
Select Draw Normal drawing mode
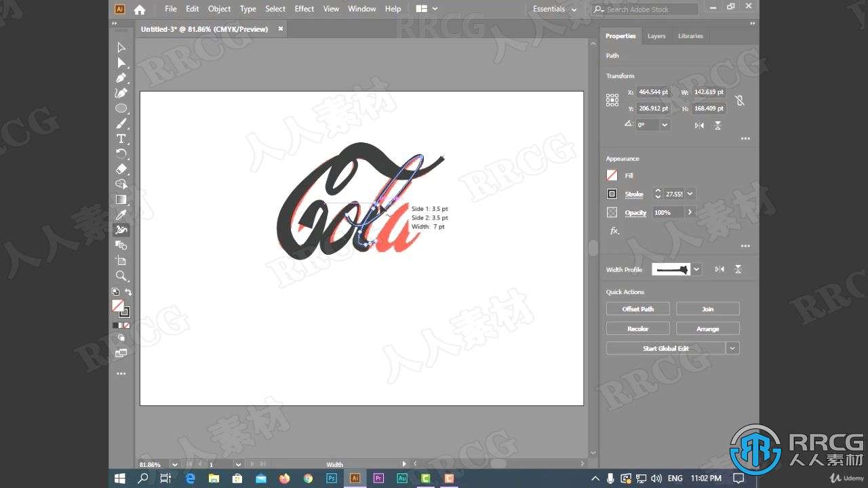point(121,338)
